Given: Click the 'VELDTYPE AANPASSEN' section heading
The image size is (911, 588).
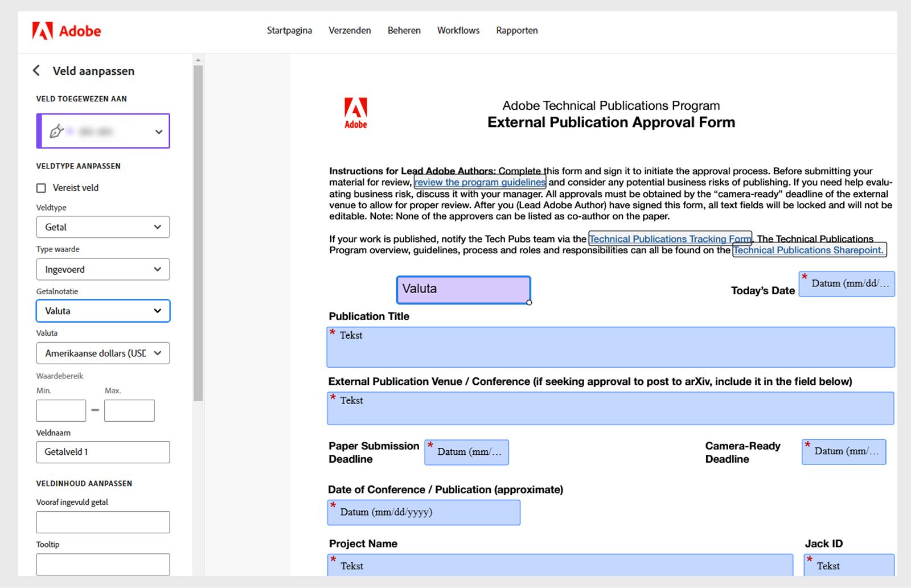Looking at the screenshot, I should [79, 166].
